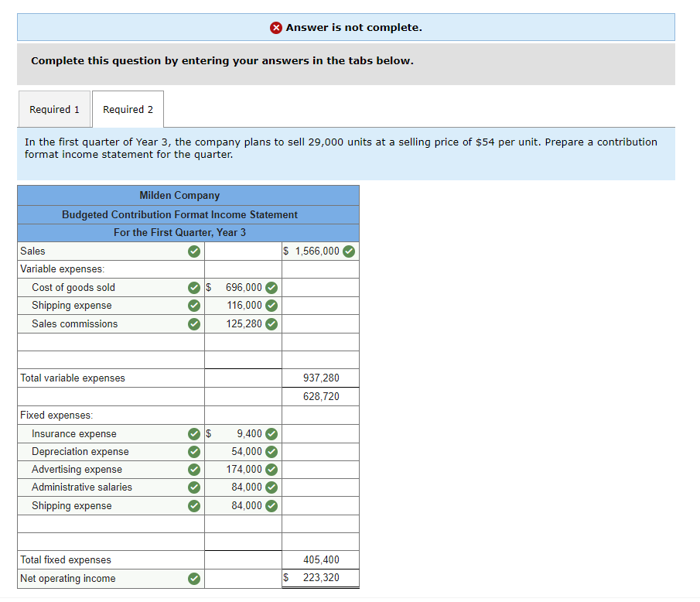The image size is (700, 602).
Task: Click green checkmark next to Sales label
Action: click(193, 251)
